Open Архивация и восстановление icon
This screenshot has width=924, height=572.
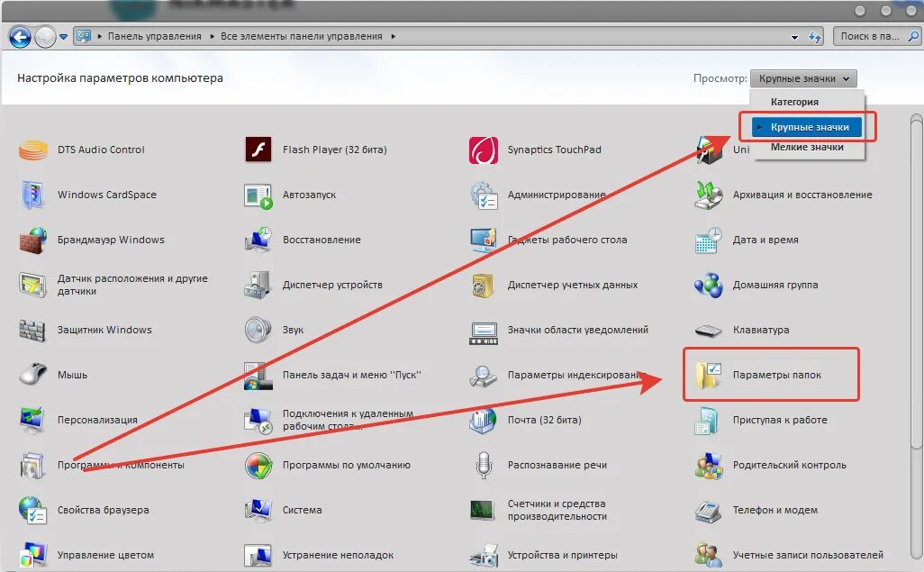pos(709,195)
